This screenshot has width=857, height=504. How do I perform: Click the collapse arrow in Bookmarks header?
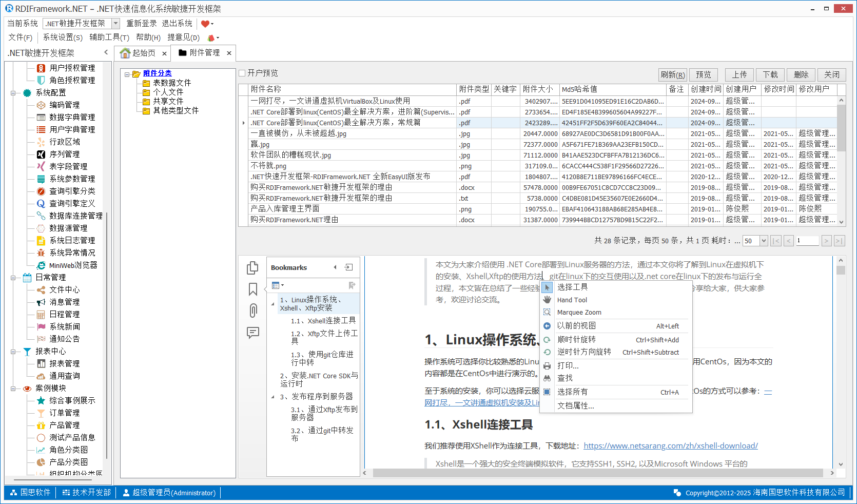pos(335,267)
